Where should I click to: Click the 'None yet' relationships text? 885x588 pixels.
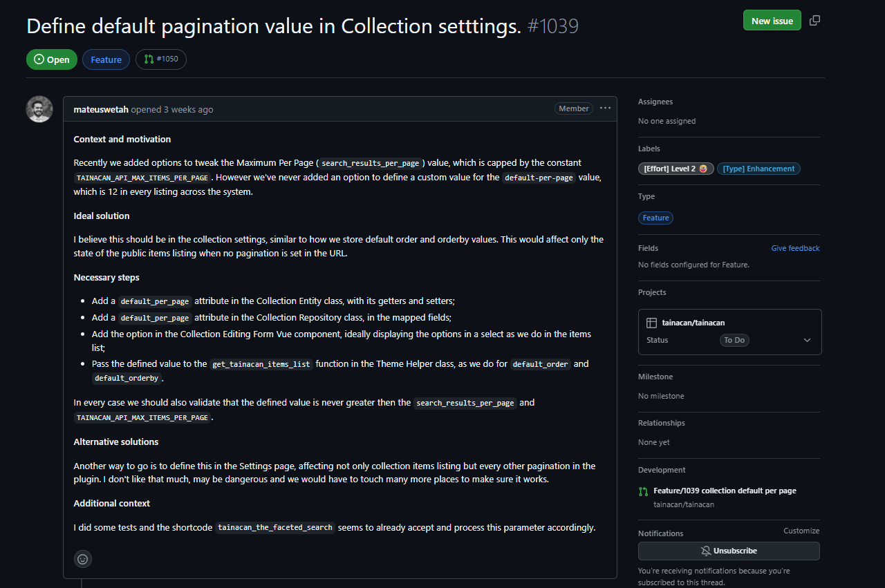[x=654, y=442]
